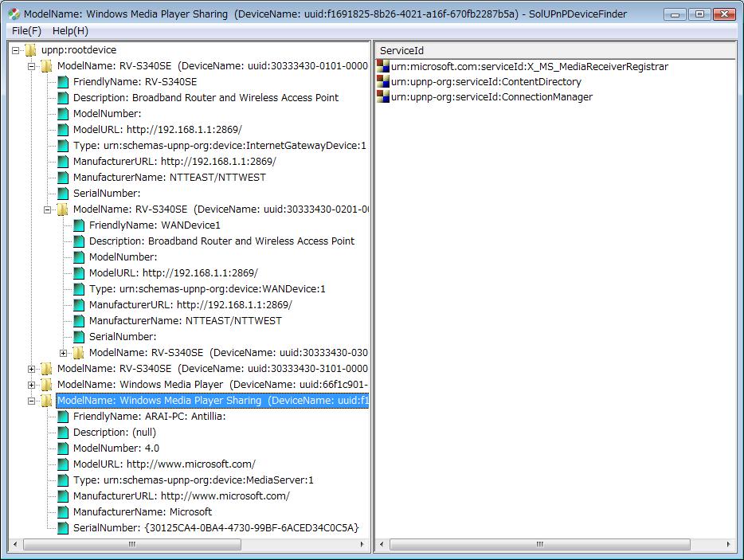Viewport: 744px width, 560px height.
Task: Expand the Windows Media Player uuid:66f1c901 node
Action: [x=31, y=385]
